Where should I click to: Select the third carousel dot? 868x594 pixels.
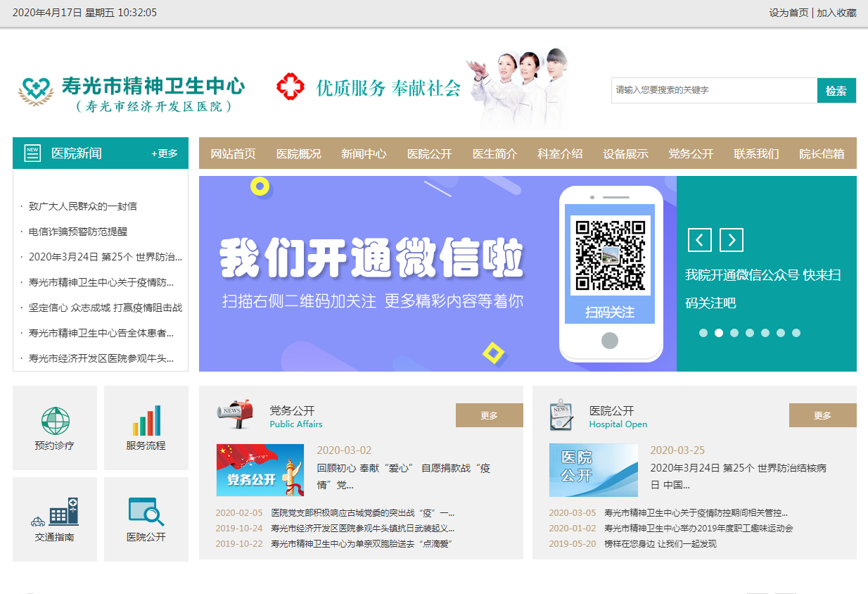pyautogui.click(x=734, y=333)
